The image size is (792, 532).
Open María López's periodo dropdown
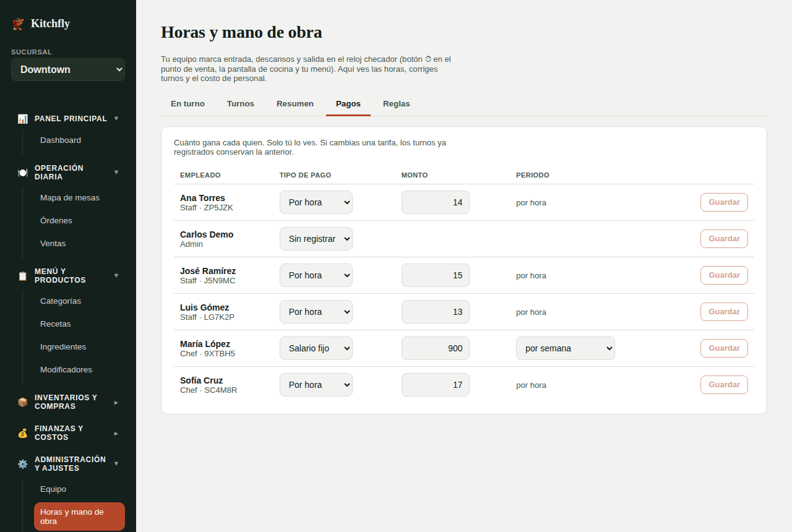(566, 348)
